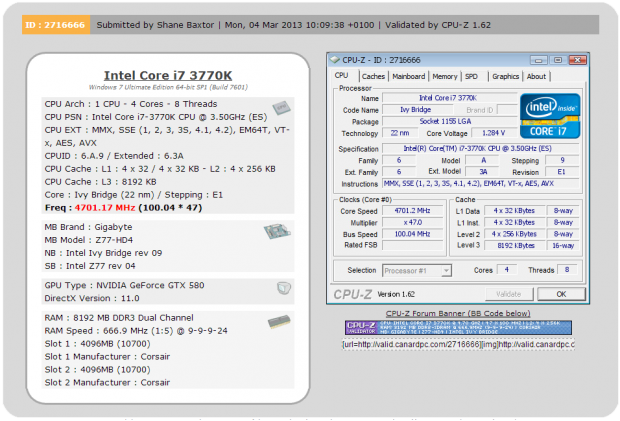Click the CPU chip icon beside CPU Arch
Image resolution: width=620 pixels, height=421 pixels.
tap(281, 108)
